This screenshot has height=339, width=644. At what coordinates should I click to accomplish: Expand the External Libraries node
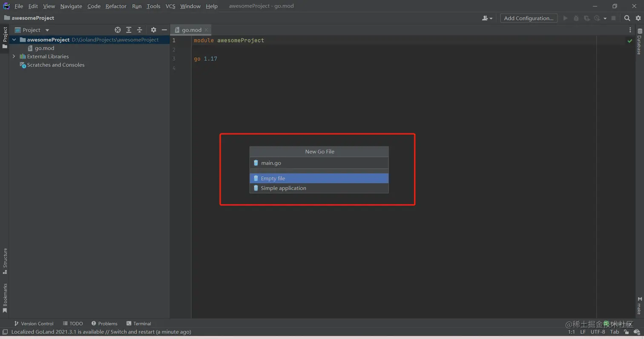pyautogui.click(x=14, y=56)
